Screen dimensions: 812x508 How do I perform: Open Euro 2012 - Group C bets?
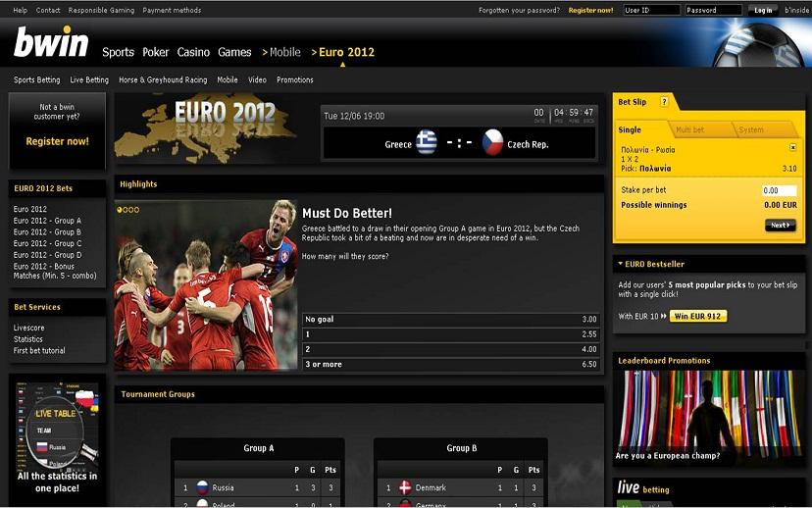tap(47, 243)
